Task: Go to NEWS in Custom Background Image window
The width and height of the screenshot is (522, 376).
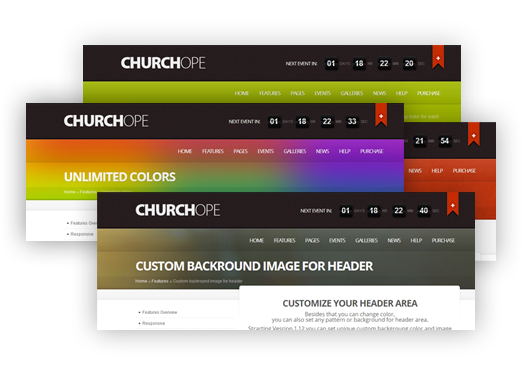Action: [394, 241]
